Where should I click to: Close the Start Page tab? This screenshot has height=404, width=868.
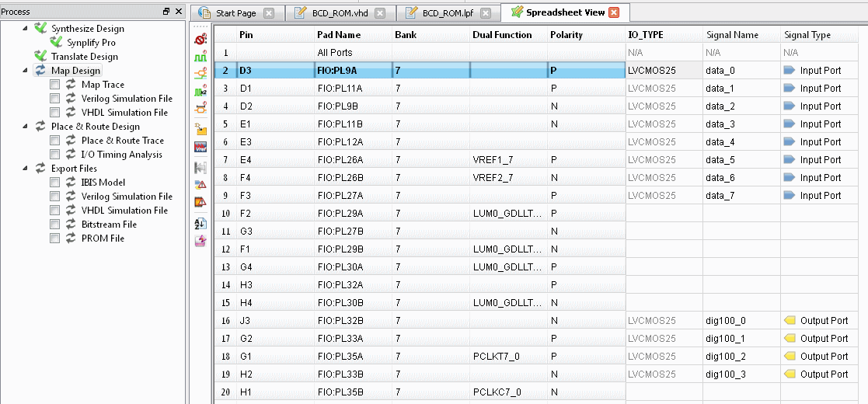click(x=269, y=13)
